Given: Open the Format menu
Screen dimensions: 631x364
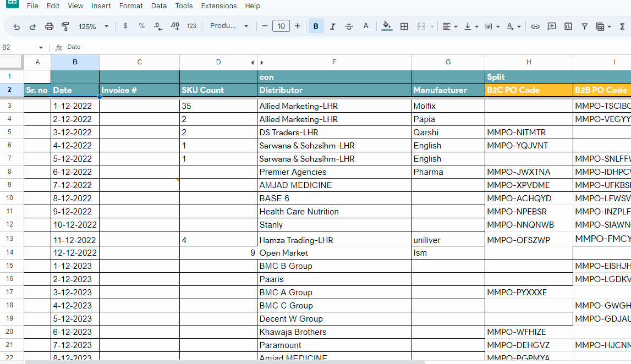Looking at the screenshot, I should (131, 5).
